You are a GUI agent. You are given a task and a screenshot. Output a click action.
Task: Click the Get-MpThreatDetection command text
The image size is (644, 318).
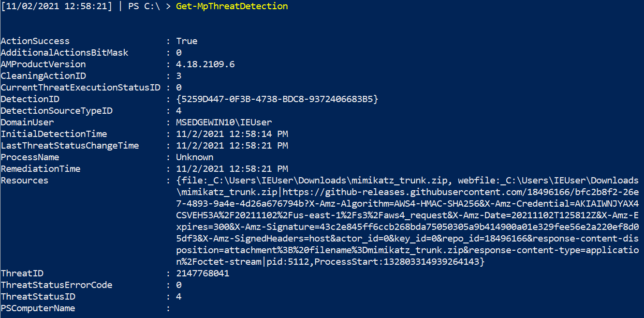coord(232,6)
